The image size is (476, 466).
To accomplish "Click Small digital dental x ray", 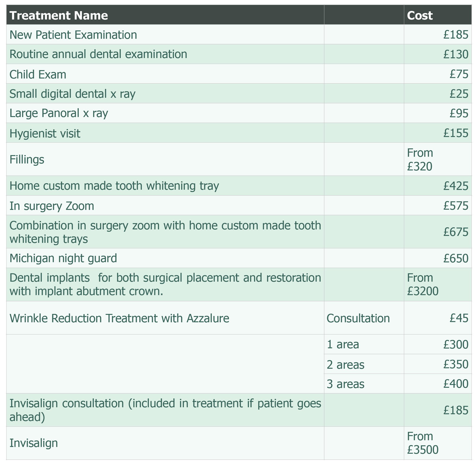I will click(72, 94).
